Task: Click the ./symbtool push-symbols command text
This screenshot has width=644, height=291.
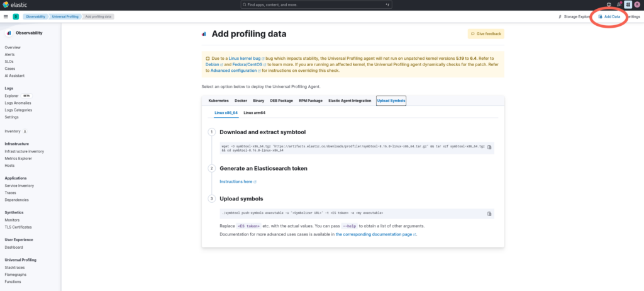Action: point(303,213)
